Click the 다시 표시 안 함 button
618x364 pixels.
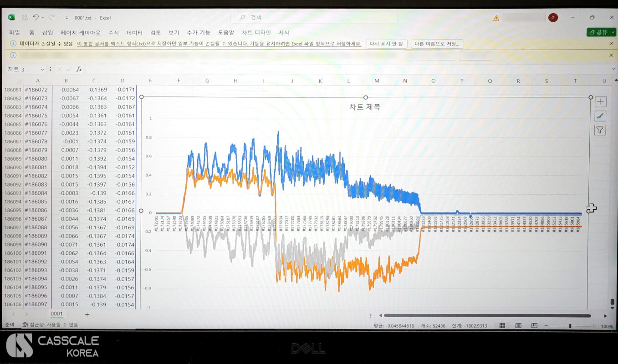[x=386, y=44]
